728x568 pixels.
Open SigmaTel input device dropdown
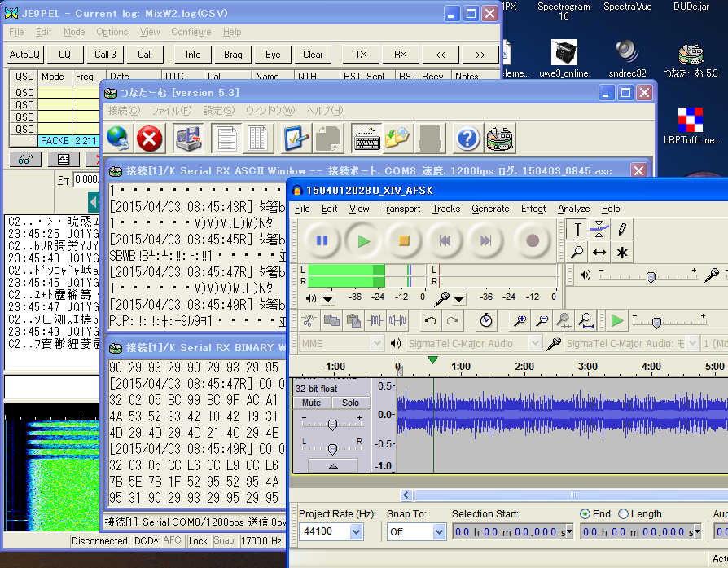pos(693,344)
